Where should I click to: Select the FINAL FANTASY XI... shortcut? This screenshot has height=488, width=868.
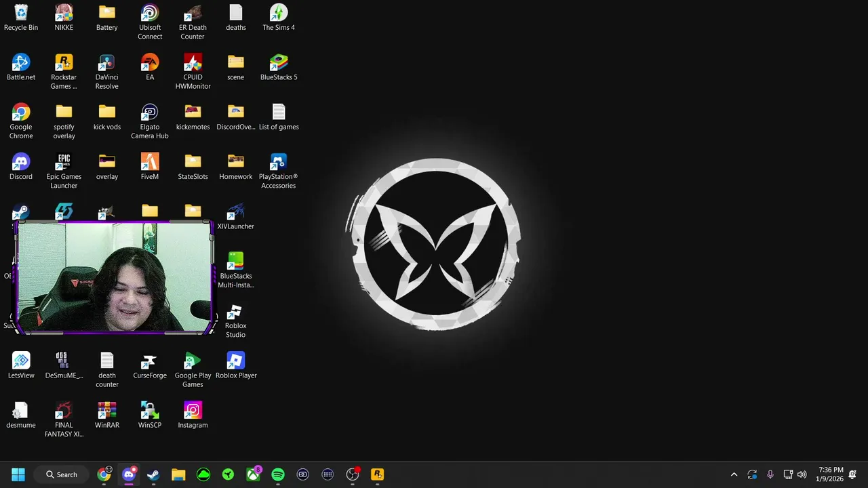64,420
